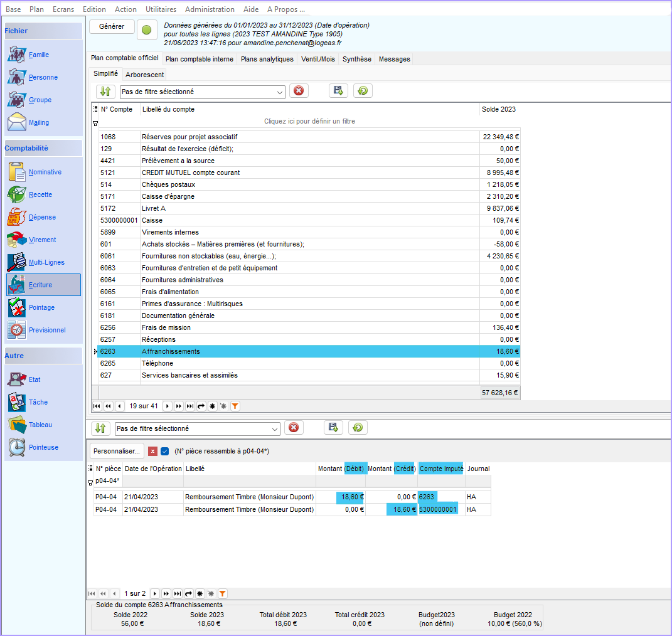Expand the upper filter selection dropdown

(279, 92)
